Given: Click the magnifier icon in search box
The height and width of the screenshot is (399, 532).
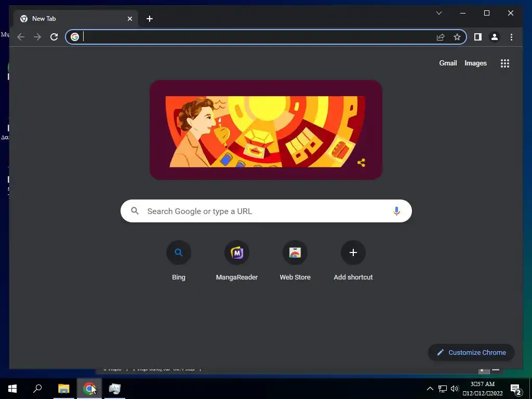Looking at the screenshot, I should pyautogui.click(x=135, y=211).
